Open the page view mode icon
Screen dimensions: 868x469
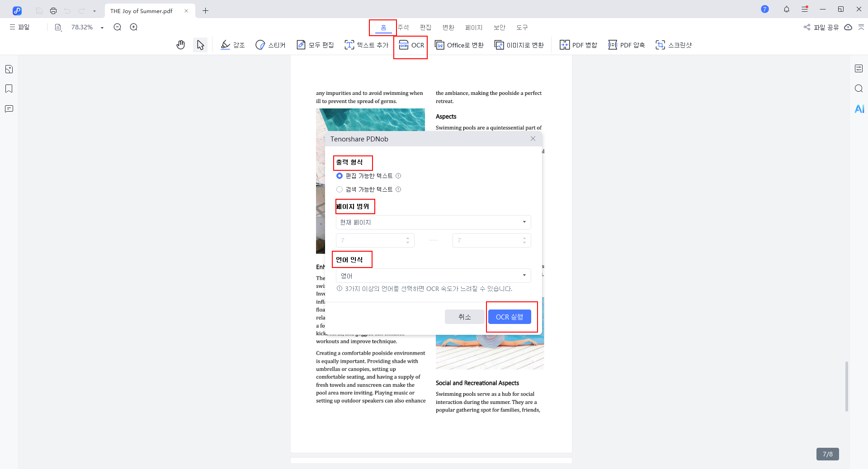tap(58, 28)
